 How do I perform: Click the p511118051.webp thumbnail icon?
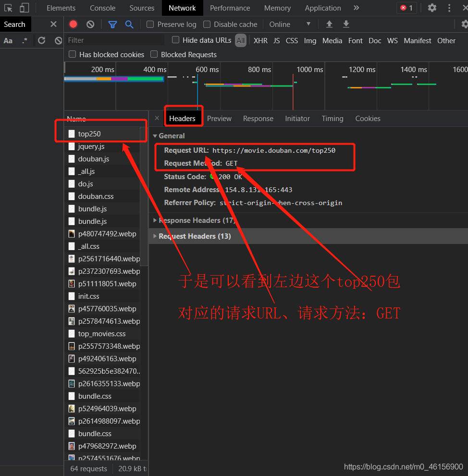click(x=72, y=283)
